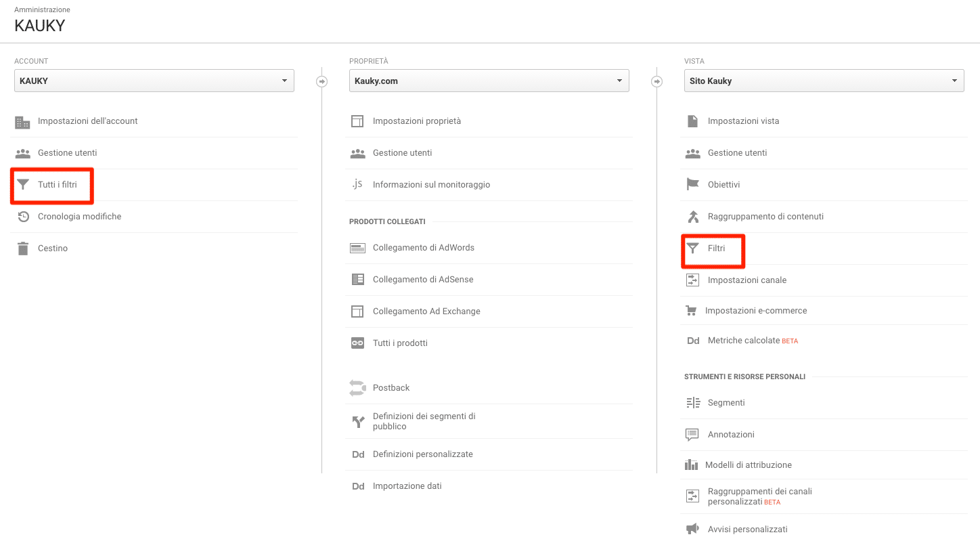The height and width of the screenshot is (539, 980).
Task: Click the Postback arrows icon
Action: pos(357,388)
